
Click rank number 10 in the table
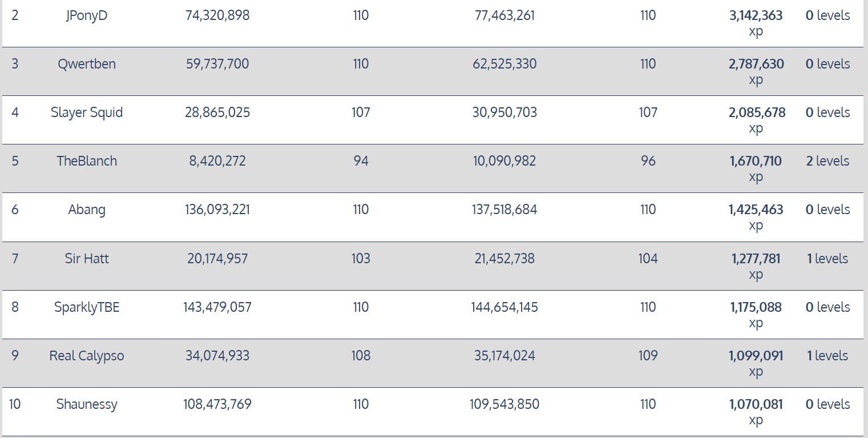click(x=15, y=404)
